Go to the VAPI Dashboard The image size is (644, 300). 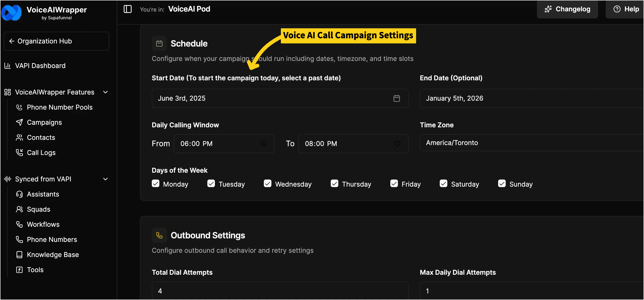(x=40, y=65)
